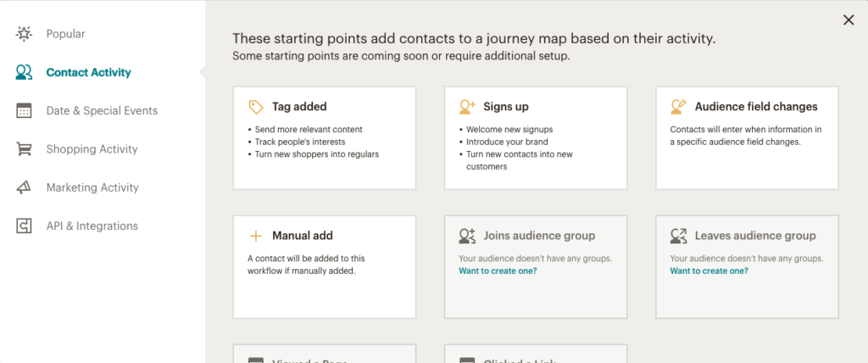
Task: Click the Marketing Activity megaphone icon
Action: 24,187
